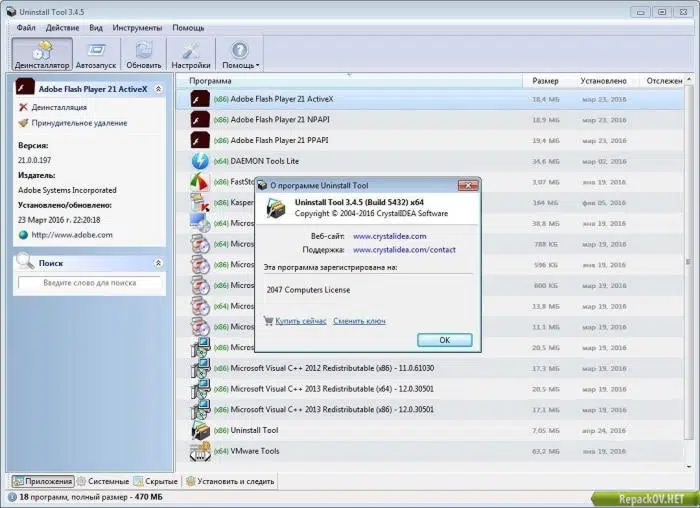Click OK in the about dialog
The width and height of the screenshot is (700, 508).
click(x=445, y=340)
